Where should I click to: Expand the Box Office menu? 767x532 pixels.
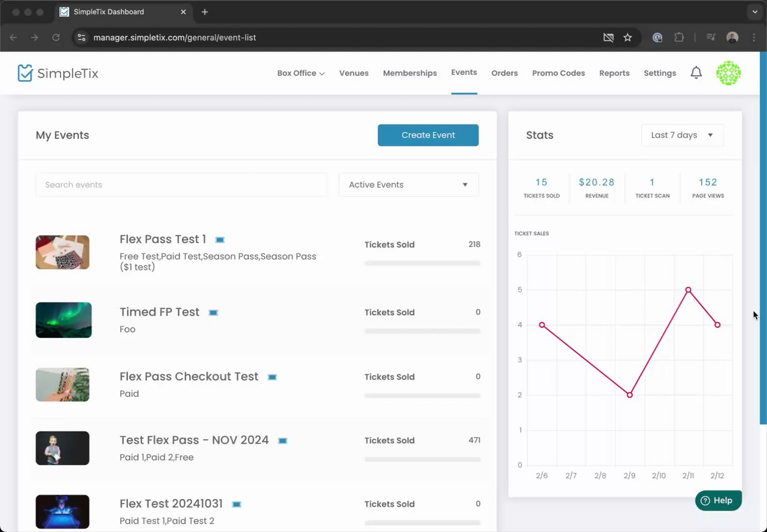(301, 73)
